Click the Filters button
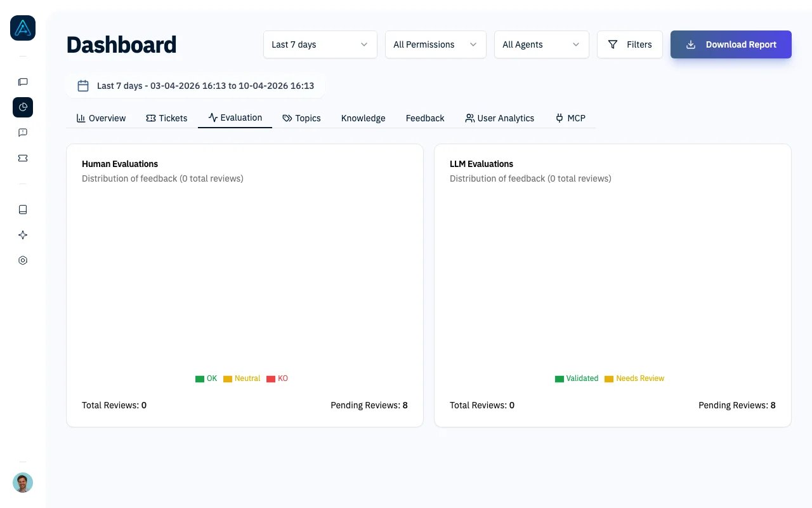 [x=630, y=44]
